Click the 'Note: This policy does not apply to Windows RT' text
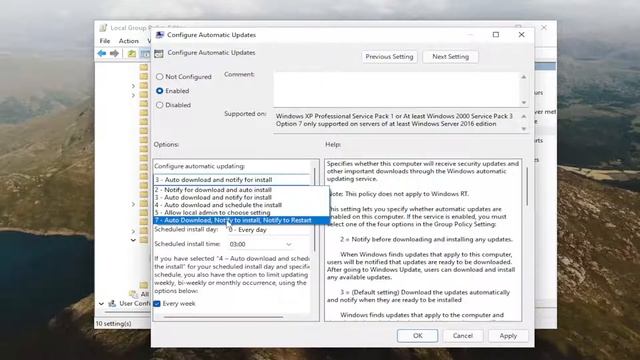Image resolution: width=640 pixels, height=360 pixels. click(x=398, y=194)
